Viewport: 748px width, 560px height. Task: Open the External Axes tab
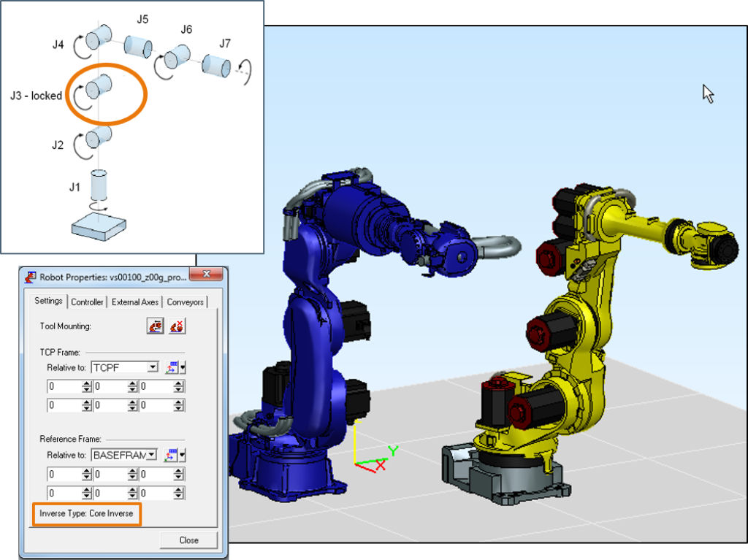click(x=134, y=302)
